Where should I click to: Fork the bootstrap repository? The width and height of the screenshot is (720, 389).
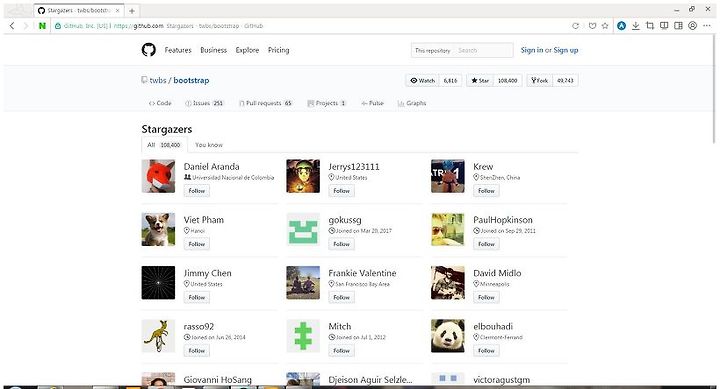click(540, 80)
